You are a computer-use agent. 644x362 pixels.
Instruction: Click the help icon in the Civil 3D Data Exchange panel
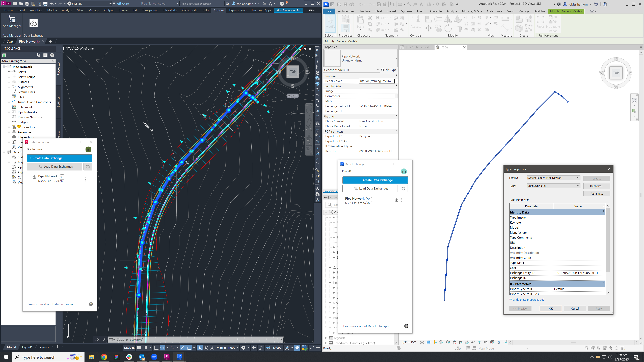tap(91, 304)
